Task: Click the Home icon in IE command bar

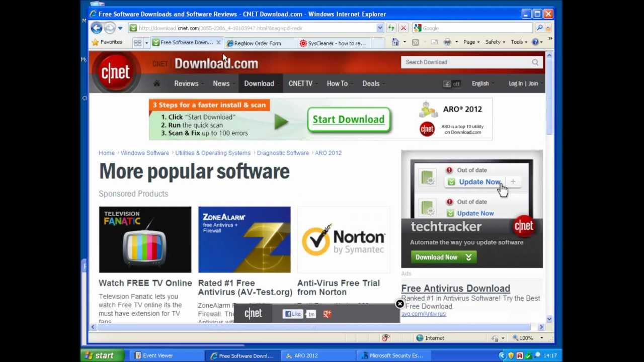Action: coord(395,42)
